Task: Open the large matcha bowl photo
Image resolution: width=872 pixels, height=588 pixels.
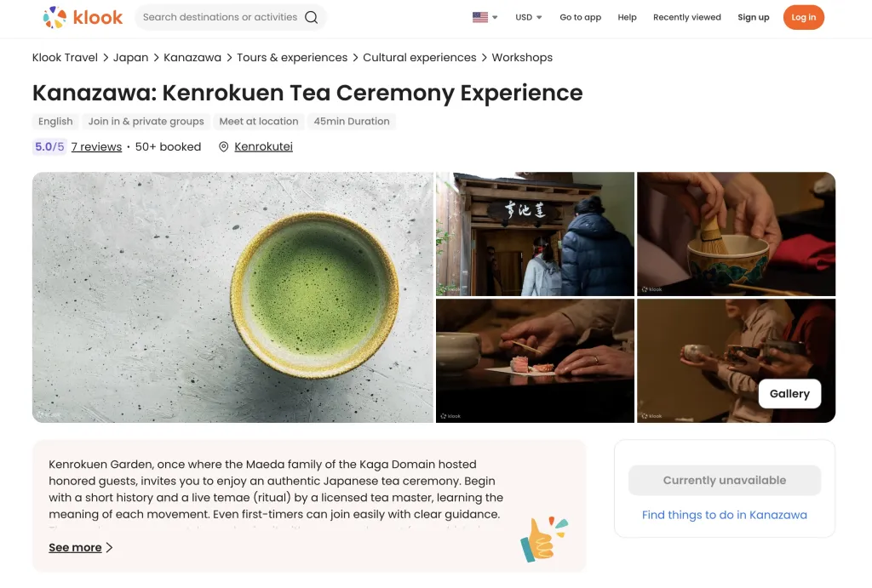Action: [232, 297]
